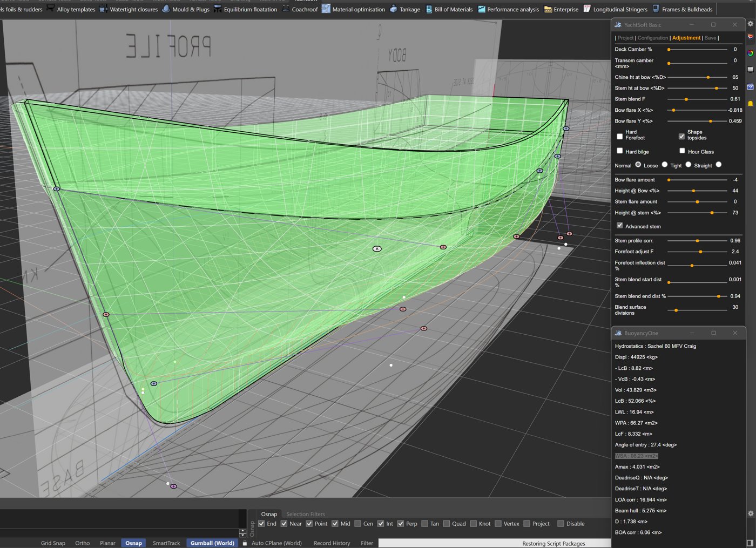Click the YachtSoft Basic logo icon
This screenshot has height=548, width=756.
point(618,25)
